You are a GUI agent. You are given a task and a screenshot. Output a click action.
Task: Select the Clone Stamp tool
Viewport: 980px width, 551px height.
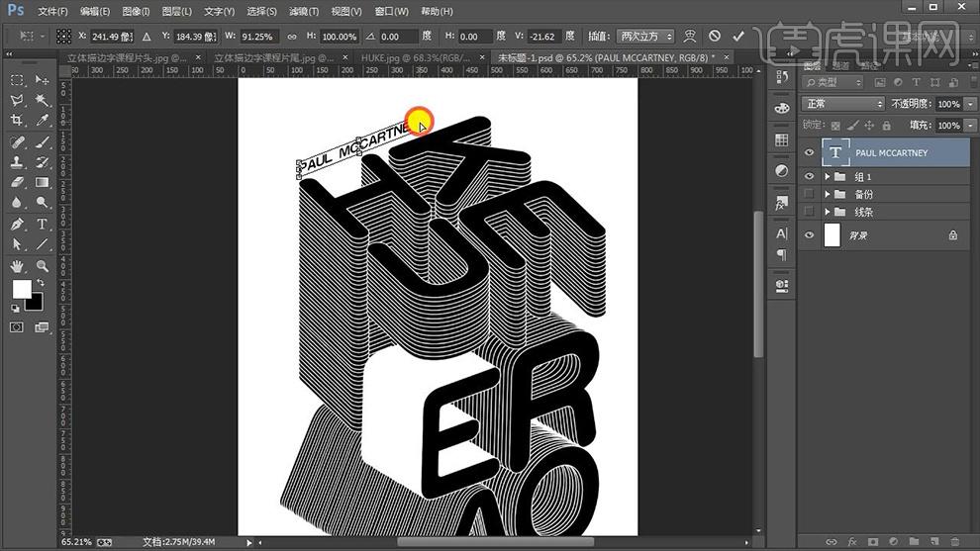point(17,162)
